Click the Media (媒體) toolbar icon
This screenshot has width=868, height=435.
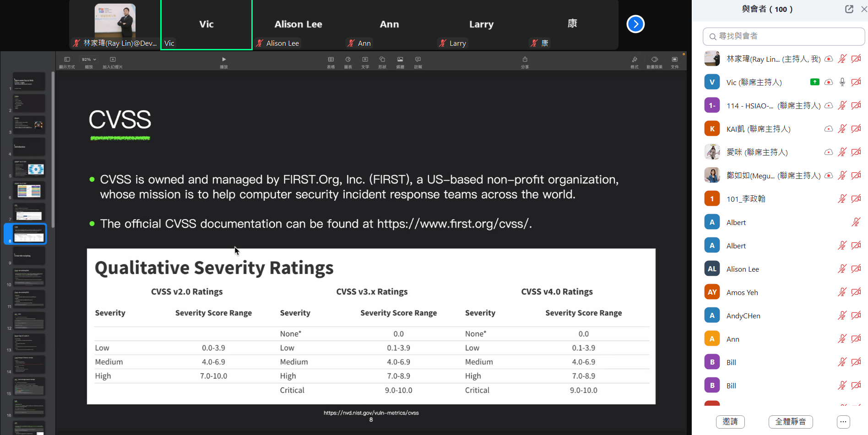coord(400,60)
